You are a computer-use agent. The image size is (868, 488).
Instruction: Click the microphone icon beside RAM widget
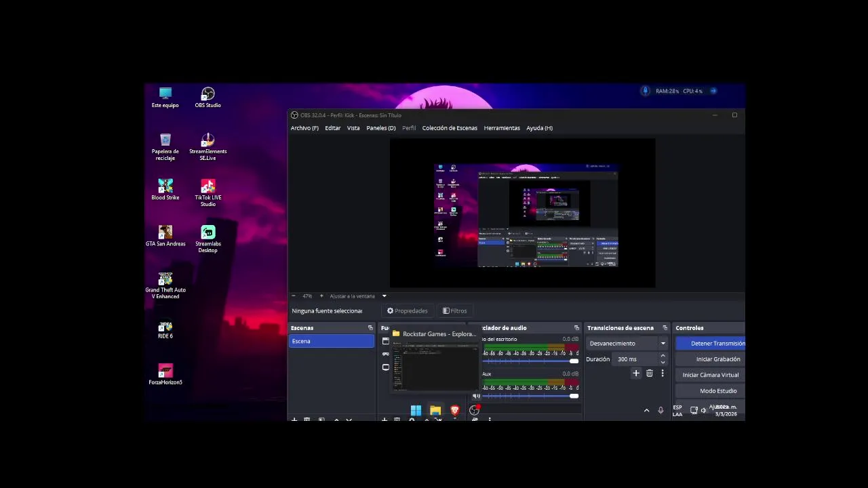point(646,91)
